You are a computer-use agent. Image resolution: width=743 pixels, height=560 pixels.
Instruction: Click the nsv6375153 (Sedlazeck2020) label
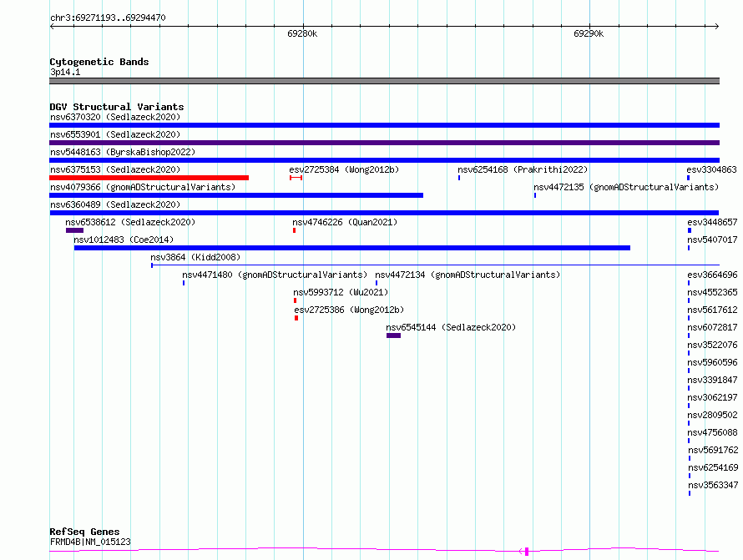coord(115,169)
